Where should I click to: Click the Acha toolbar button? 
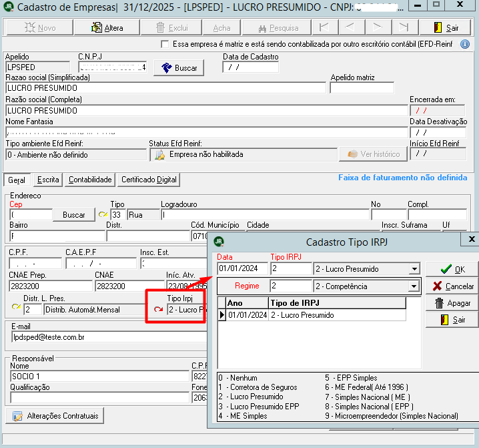(x=221, y=28)
